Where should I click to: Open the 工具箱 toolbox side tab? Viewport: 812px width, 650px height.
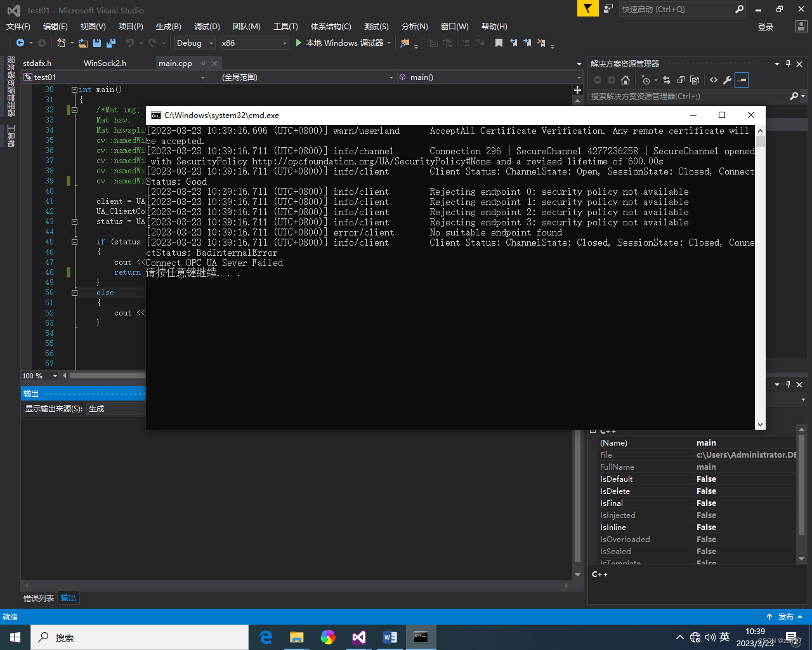[11, 136]
